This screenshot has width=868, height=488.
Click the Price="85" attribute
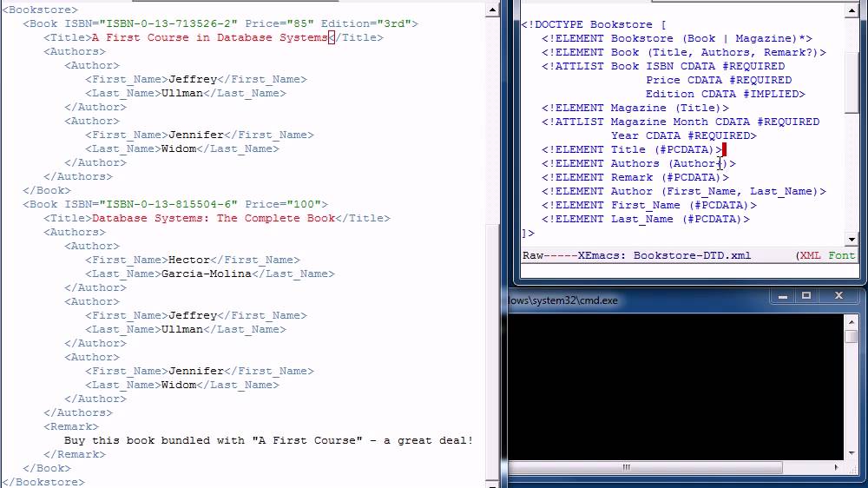click(279, 23)
